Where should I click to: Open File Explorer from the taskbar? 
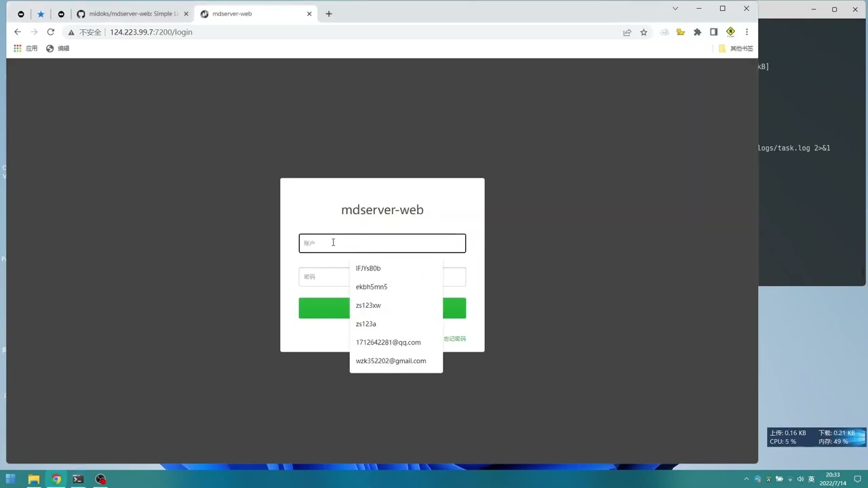(x=33, y=479)
